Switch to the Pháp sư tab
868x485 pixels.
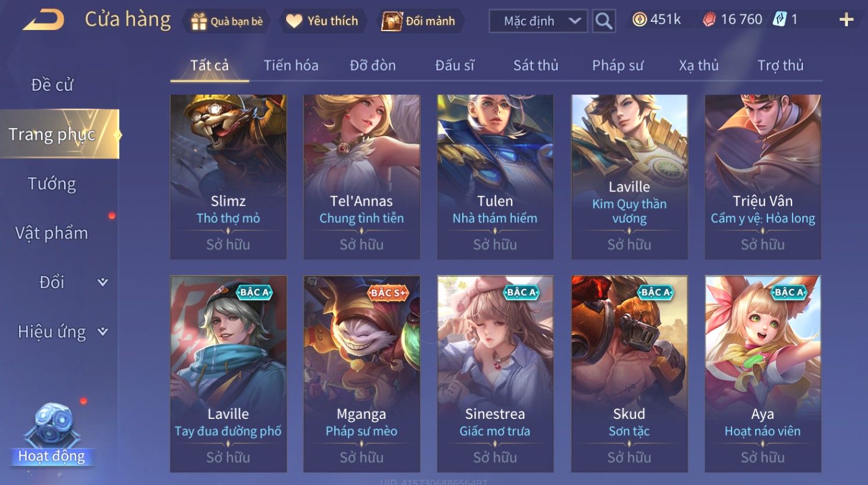pyautogui.click(x=618, y=66)
